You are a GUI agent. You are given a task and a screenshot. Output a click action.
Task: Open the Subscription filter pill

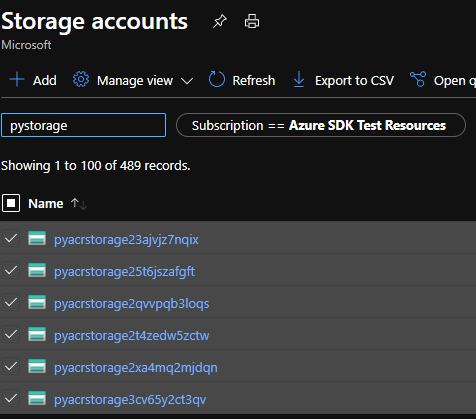(321, 125)
